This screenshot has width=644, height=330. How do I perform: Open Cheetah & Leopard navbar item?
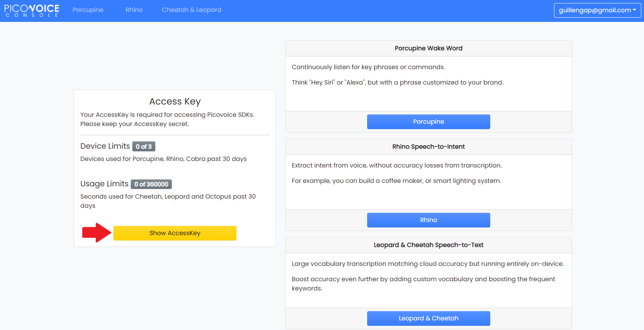click(x=191, y=10)
